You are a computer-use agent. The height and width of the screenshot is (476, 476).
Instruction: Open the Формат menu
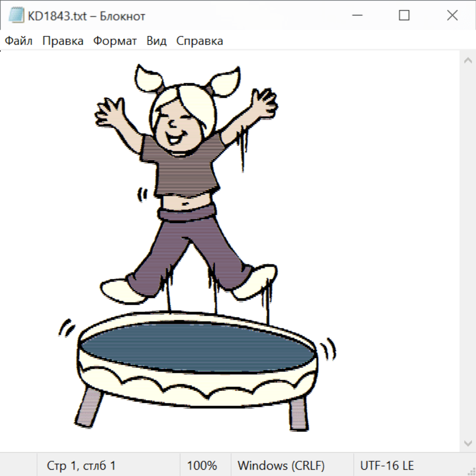point(115,41)
